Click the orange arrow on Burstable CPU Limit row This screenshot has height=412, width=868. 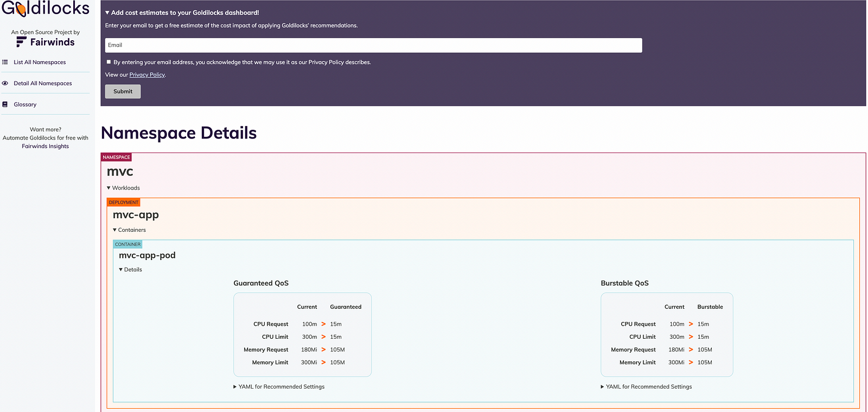(x=691, y=337)
